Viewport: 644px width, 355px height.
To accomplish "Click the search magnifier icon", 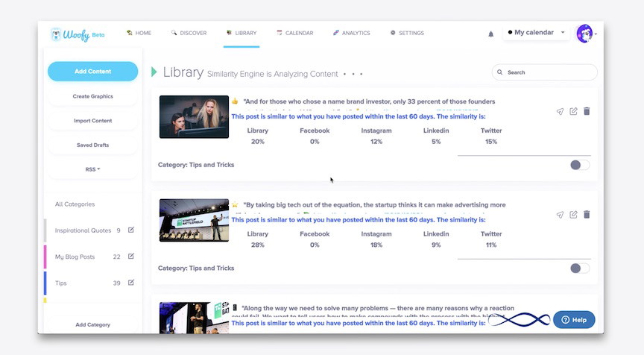I will [500, 72].
